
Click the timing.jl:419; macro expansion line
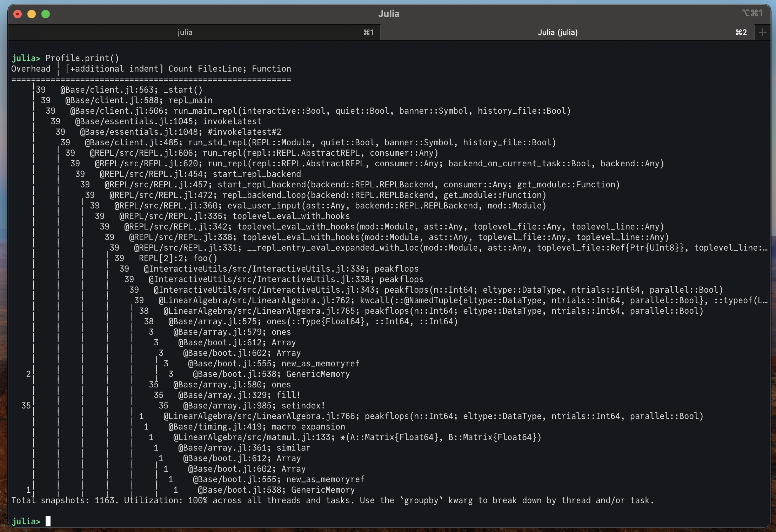245,427
